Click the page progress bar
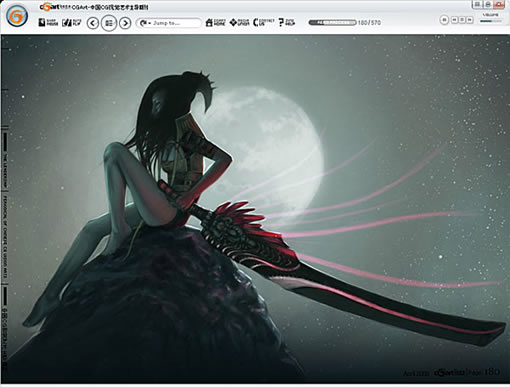The image size is (510, 387). 332,23
